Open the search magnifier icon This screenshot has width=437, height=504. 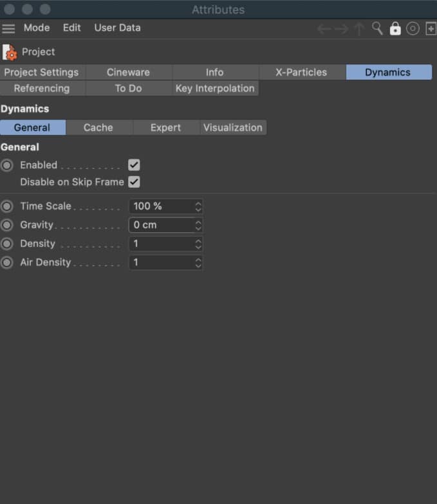[377, 28]
